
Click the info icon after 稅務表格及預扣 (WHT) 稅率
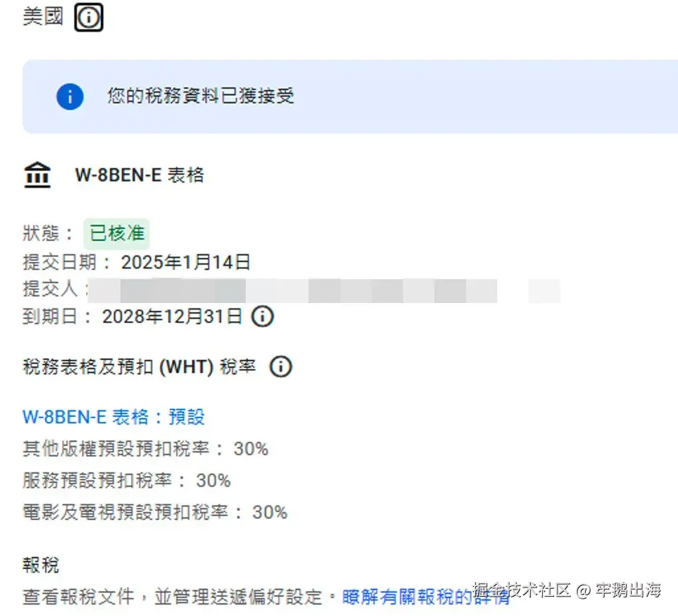[x=281, y=366]
